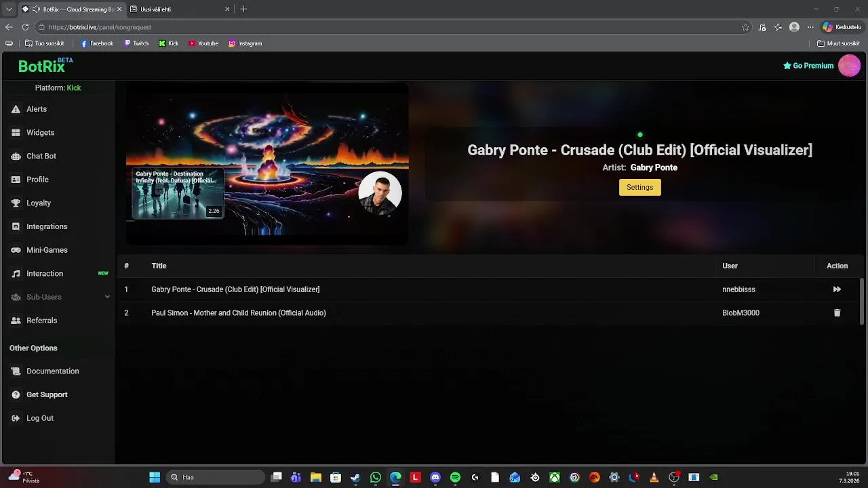Open VLC from the taskbar
The image size is (868, 488).
[654, 477]
